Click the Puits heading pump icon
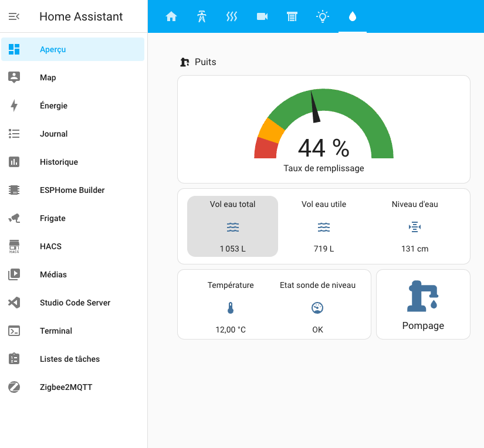The image size is (484, 448). pos(185,62)
